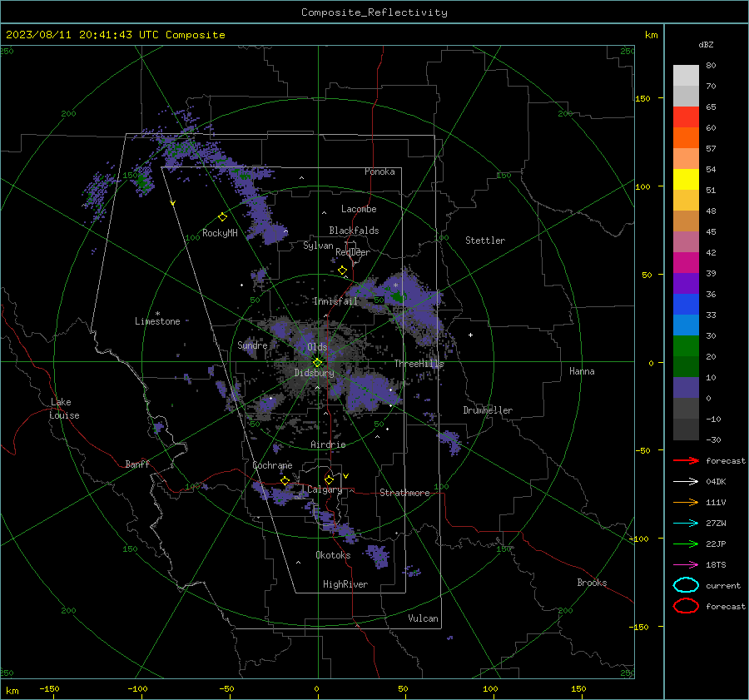
Task: Click the Cochrane city label
Action: click(x=272, y=465)
